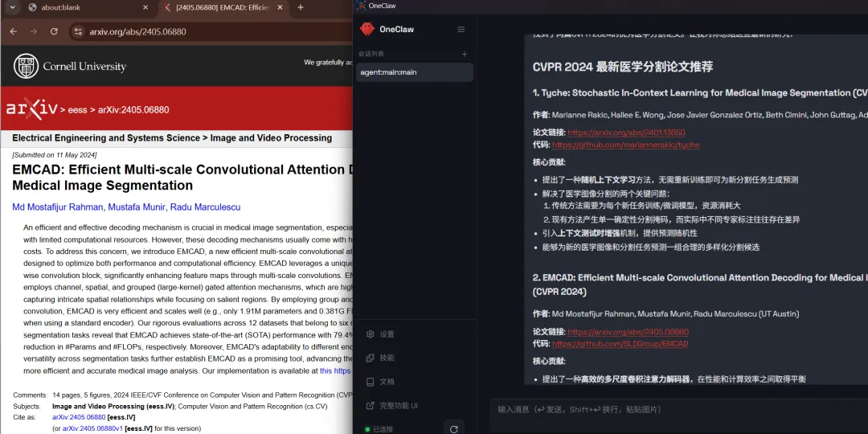Select the EMCAD arXiv browser tab
The height and width of the screenshot is (434, 868).
pos(223,8)
